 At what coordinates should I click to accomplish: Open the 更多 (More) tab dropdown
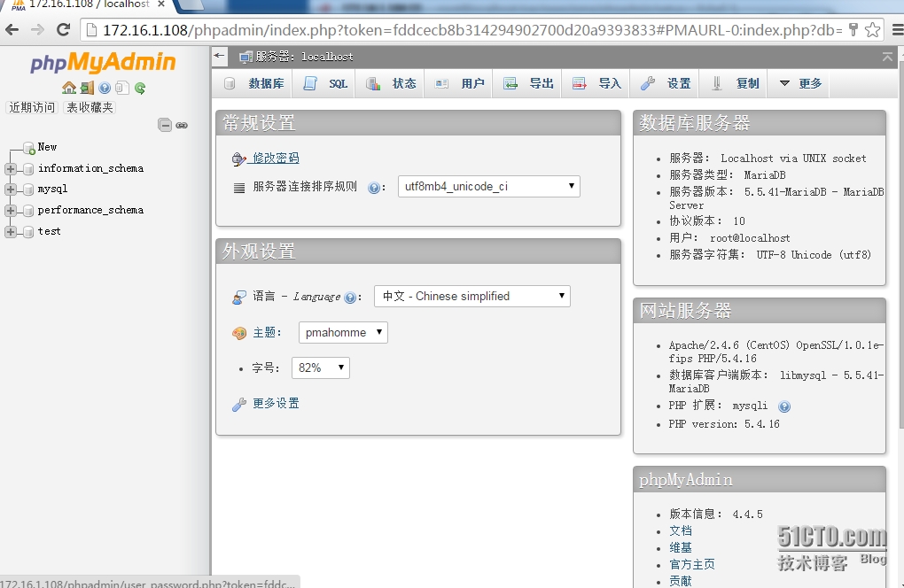[800, 83]
